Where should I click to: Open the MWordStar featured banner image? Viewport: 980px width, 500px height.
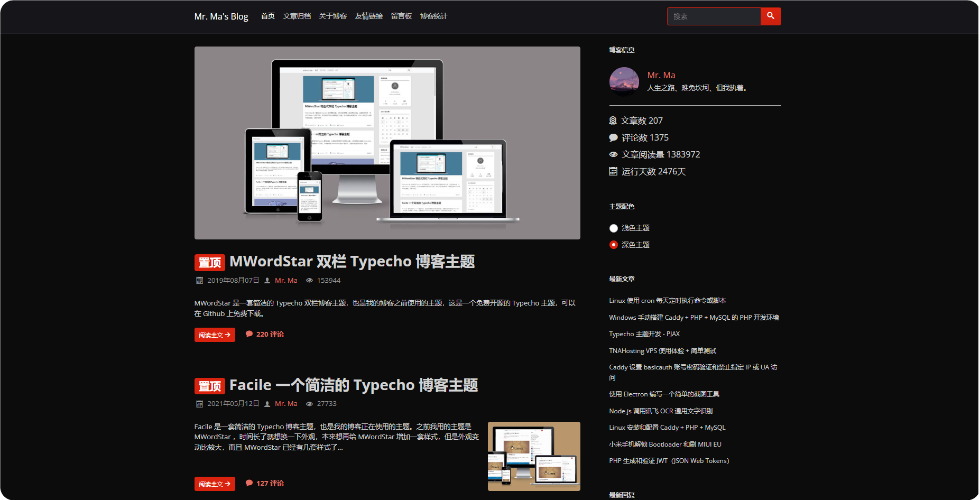(x=387, y=143)
